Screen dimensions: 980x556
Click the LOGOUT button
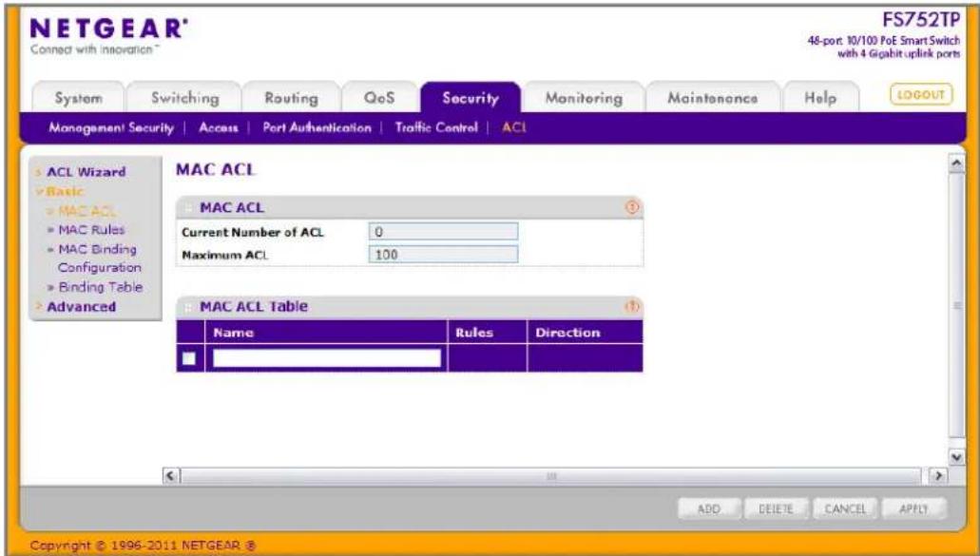coord(921,95)
